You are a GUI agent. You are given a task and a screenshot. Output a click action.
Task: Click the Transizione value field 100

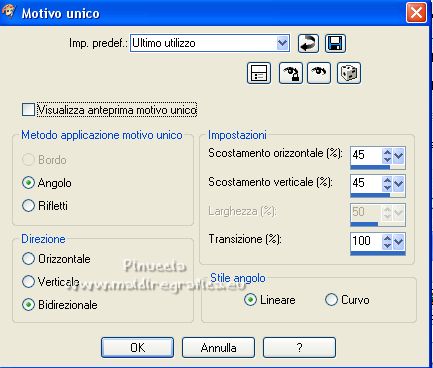pos(366,241)
